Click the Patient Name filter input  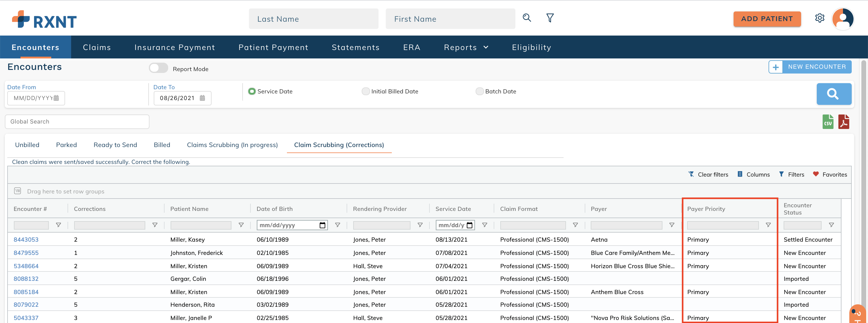coord(201,225)
